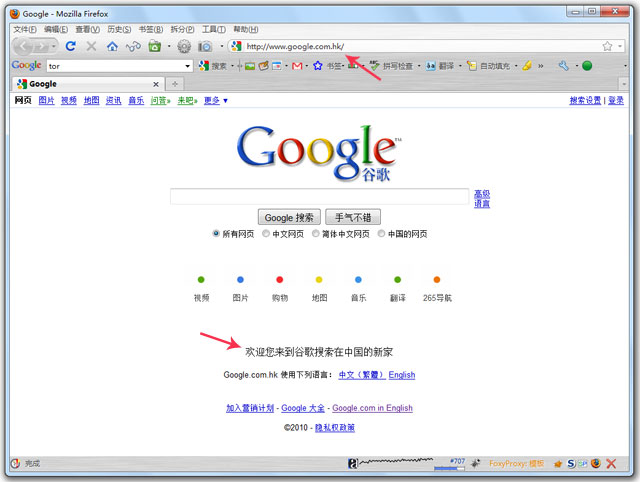Click the image picture icon in Google Toolbar
This screenshot has width=640, height=482.
pyautogui.click(x=250, y=66)
